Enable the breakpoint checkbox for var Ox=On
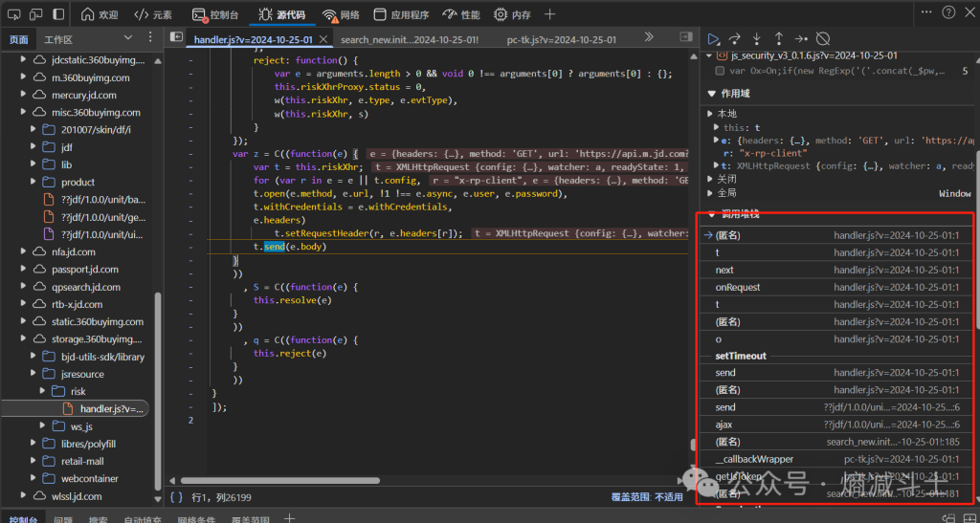This screenshot has width=980, height=523. point(720,72)
